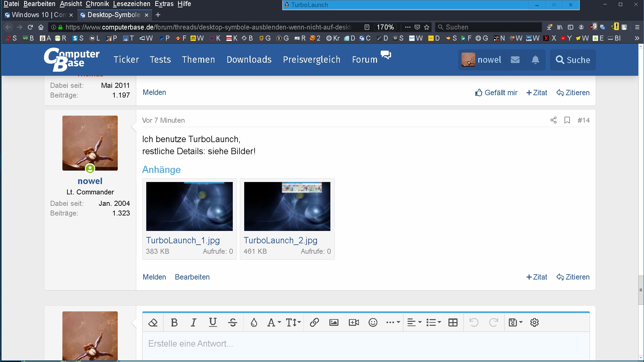Toggle the sidebar icon in toolbar
This screenshot has width=644, height=362.
coord(571,27)
